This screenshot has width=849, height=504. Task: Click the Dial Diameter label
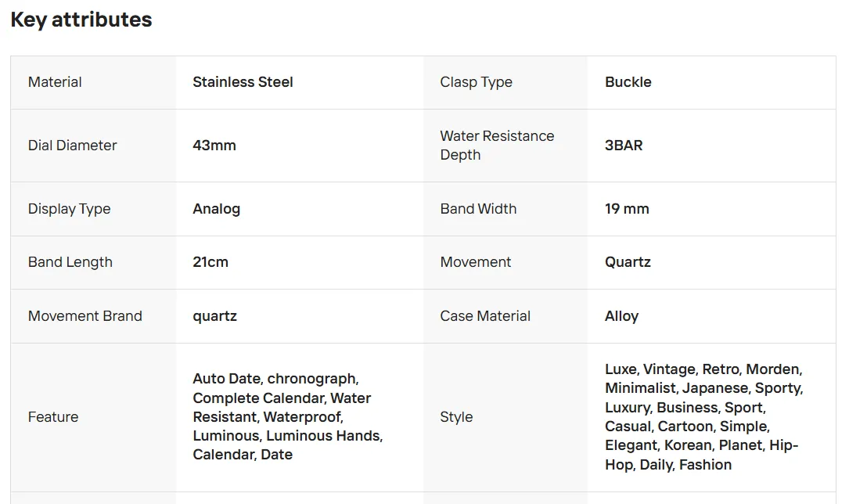click(72, 146)
